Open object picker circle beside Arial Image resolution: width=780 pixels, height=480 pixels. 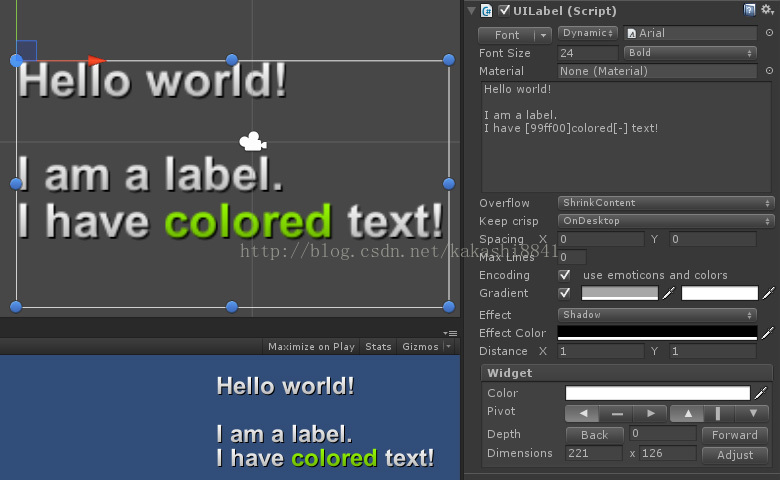pos(769,32)
